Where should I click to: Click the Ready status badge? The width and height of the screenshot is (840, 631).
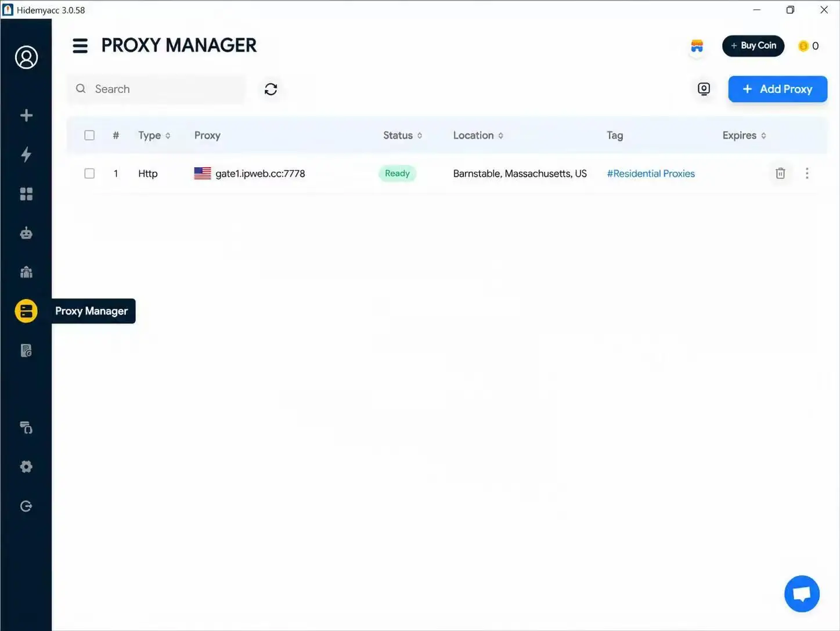tap(398, 173)
